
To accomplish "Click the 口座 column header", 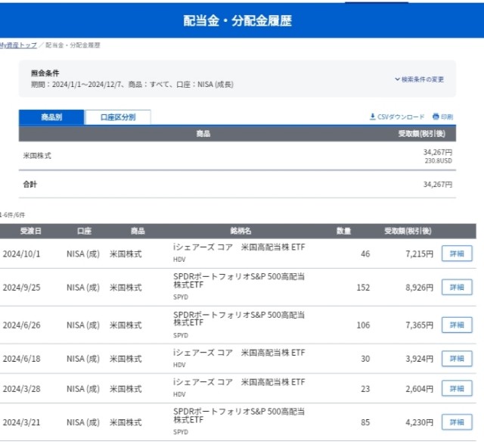I will point(84,231).
